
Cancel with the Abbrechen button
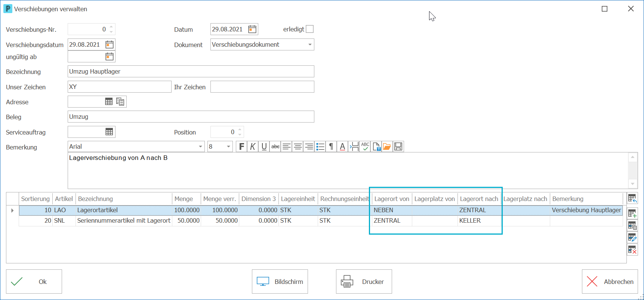[610, 282]
